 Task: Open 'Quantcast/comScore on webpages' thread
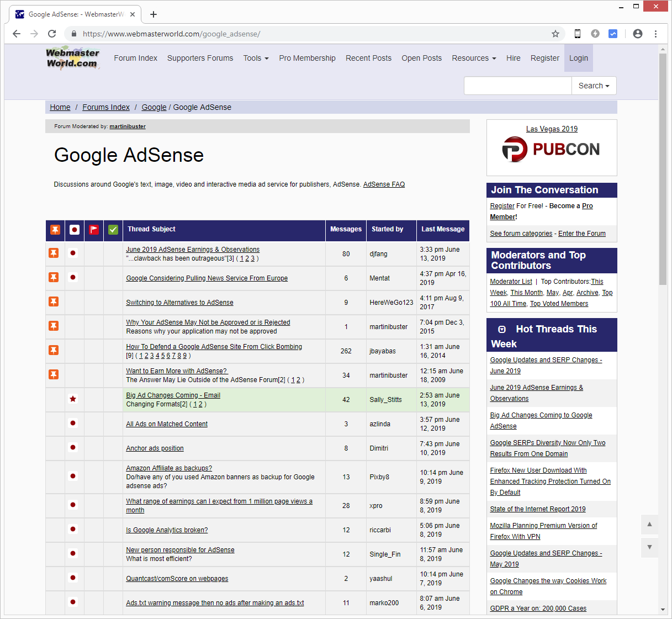(177, 579)
